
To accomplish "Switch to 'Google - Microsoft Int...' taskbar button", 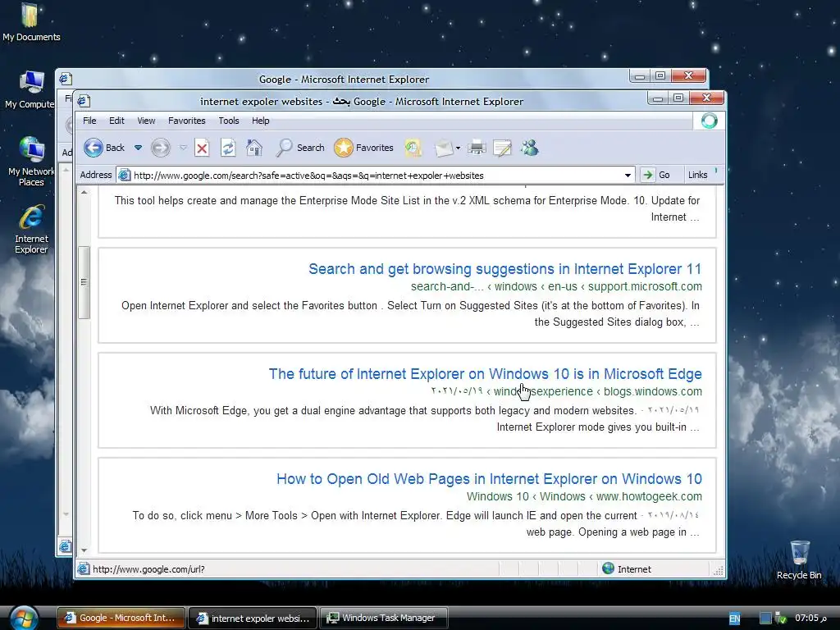I will (x=121, y=618).
